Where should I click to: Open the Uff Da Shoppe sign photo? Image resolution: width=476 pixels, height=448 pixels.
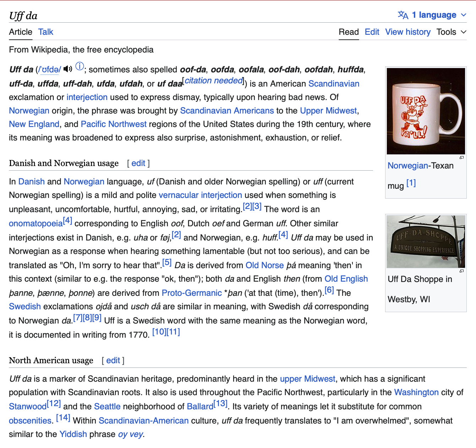pos(426,242)
